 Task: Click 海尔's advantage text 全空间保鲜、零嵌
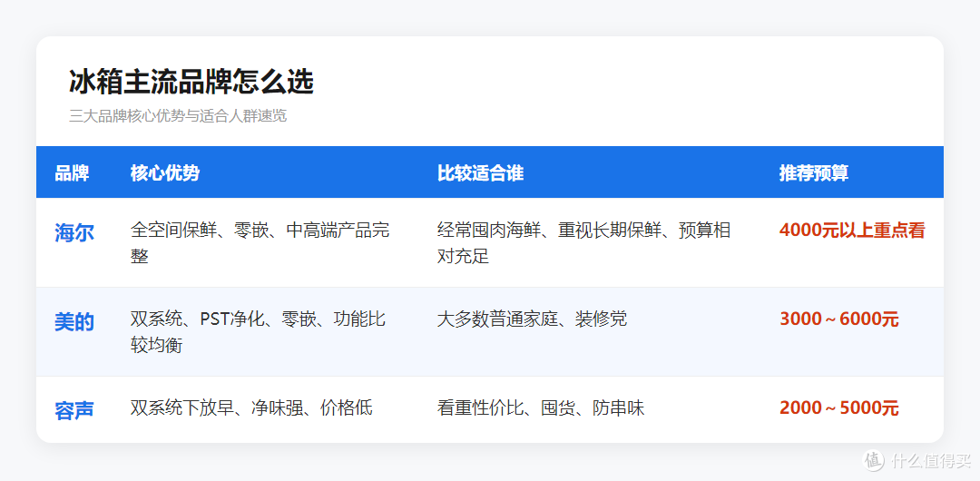pos(260,242)
